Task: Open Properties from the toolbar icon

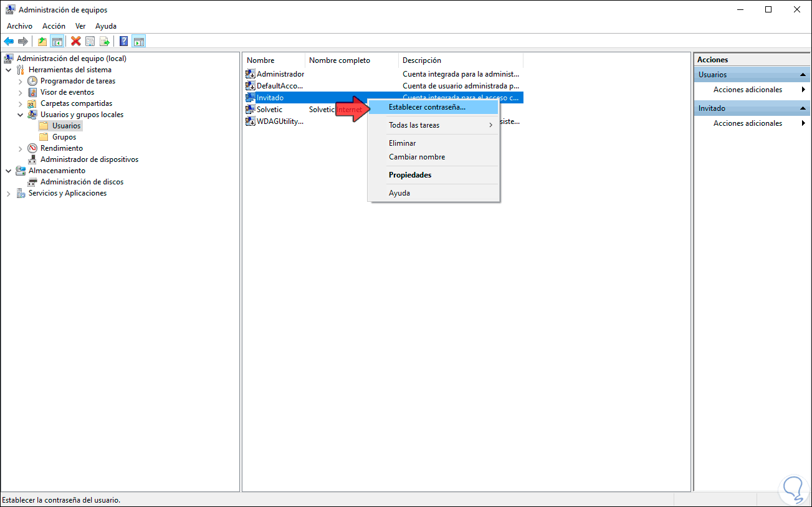Action: (x=90, y=42)
